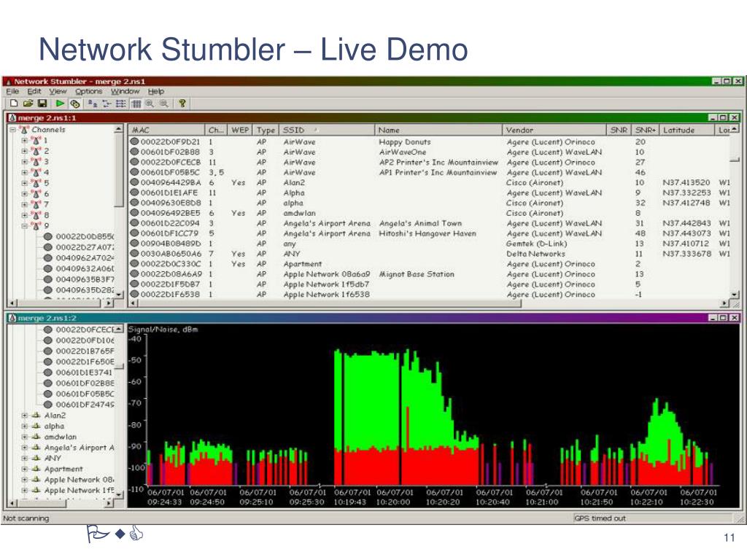747x560 pixels.
Task: Click circle icon beside 00601DF02B8E in lower tree
Action: [47, 384]
